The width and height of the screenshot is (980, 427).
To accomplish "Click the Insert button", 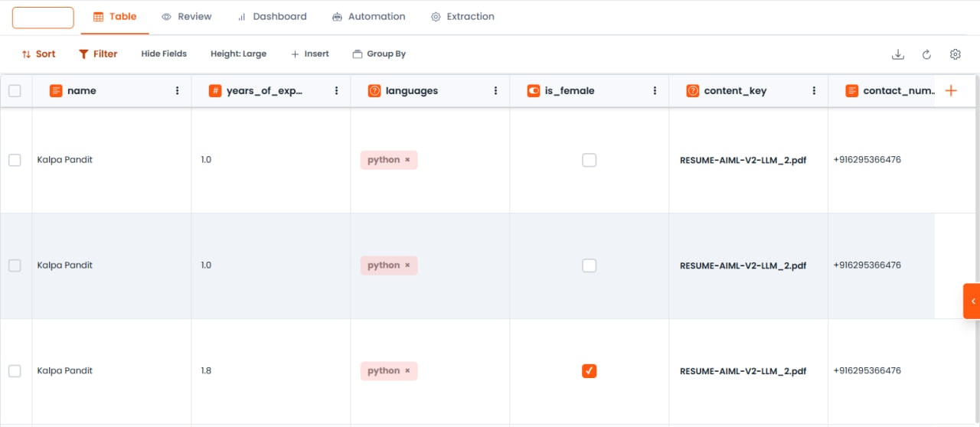I will (310, 54).
